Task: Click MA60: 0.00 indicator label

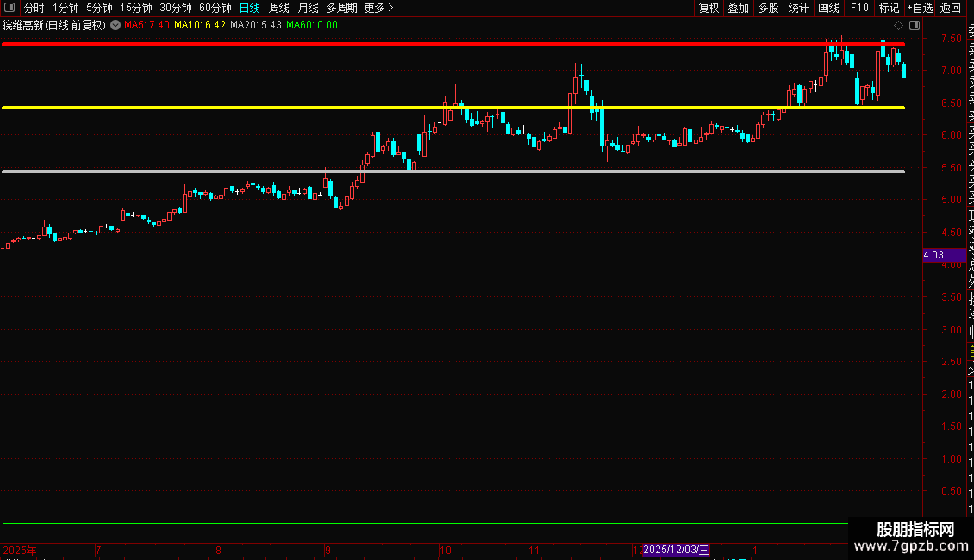Action: point(312,25)
